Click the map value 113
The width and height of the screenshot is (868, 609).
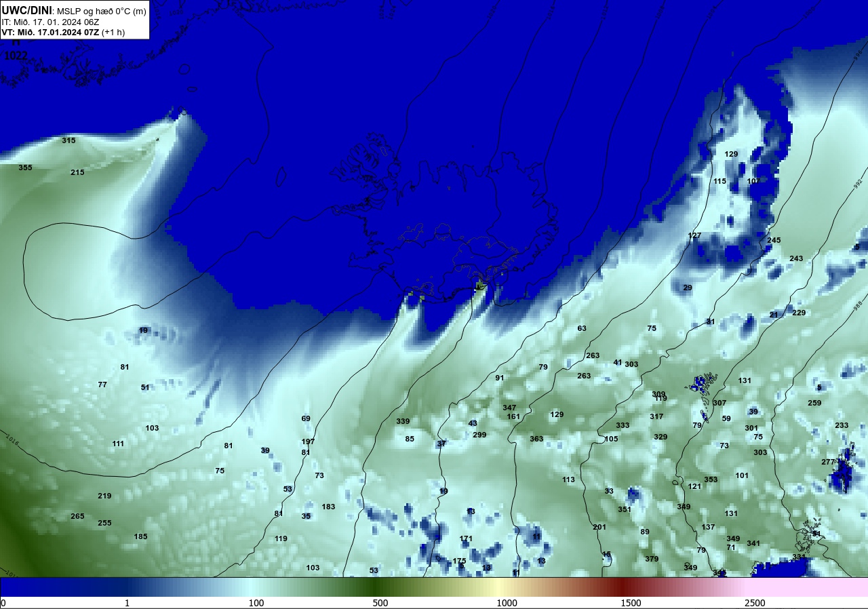(568, 479)
